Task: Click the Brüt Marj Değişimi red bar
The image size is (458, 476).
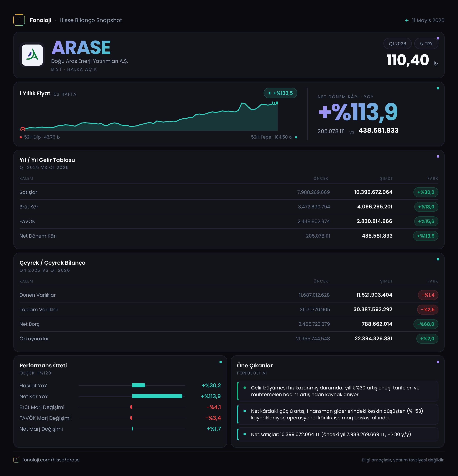Action: pos(131,407)
